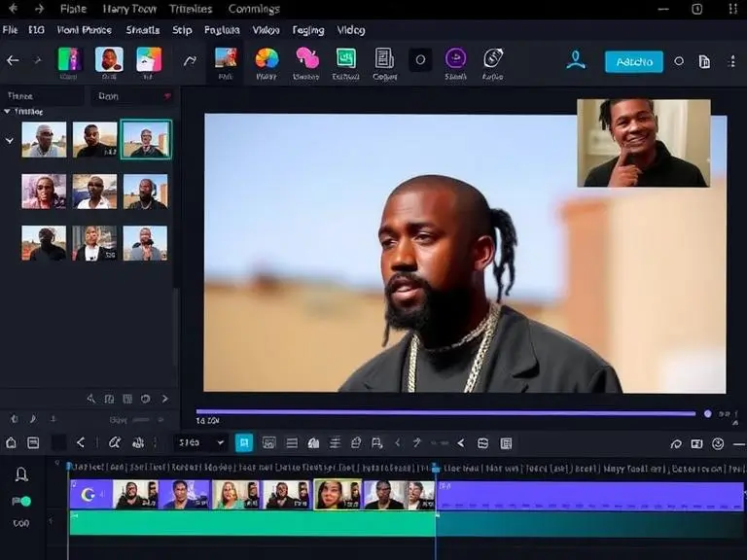The image size is (747, 560).
Task: Click the redo arrow icon at the timeline's right
Action: [676, 444]
